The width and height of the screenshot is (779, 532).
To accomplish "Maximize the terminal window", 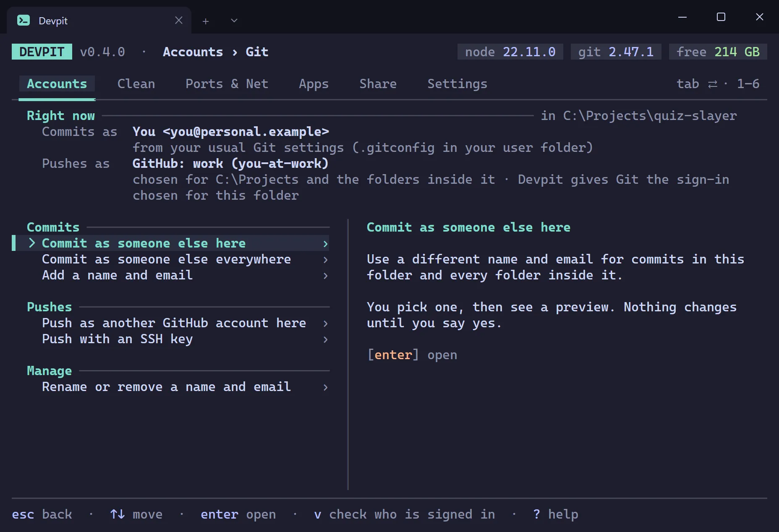I will [721, 17].
